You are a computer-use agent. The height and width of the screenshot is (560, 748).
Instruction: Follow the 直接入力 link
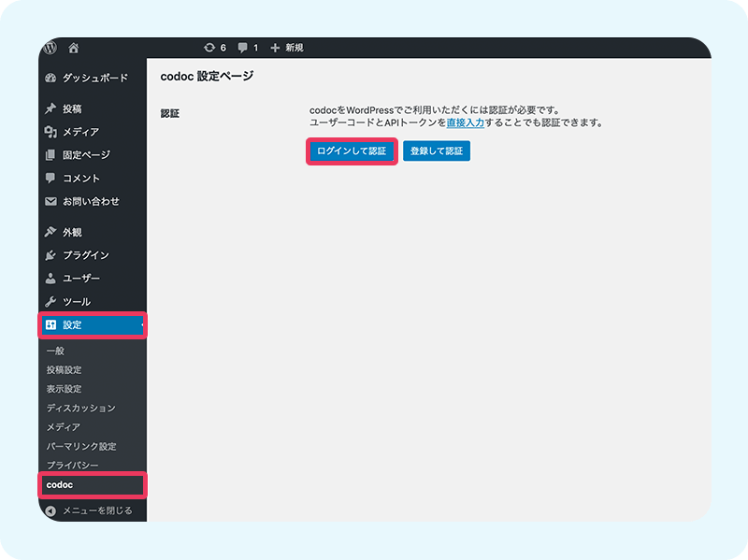tap(465, 122)
